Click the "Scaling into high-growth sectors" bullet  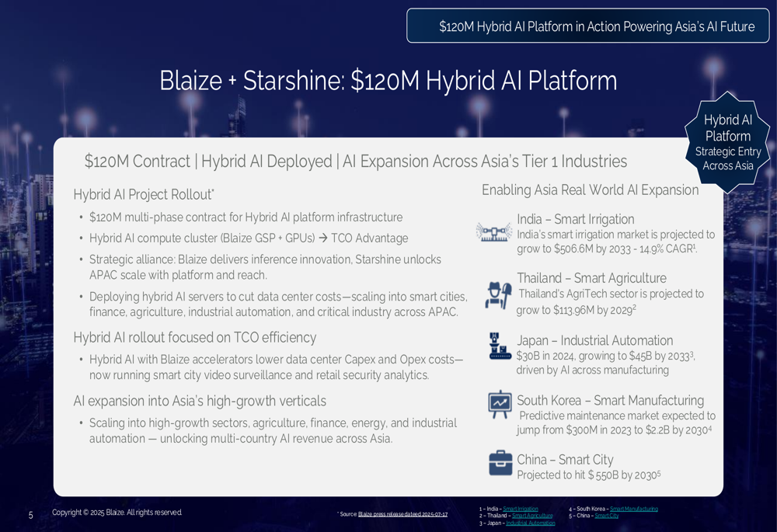coord(273,430)
